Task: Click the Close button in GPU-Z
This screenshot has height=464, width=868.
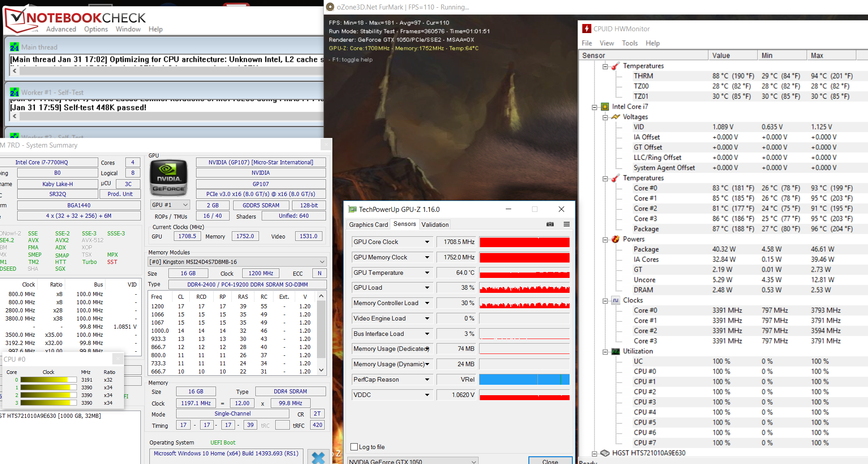Action: coord(550,461)
